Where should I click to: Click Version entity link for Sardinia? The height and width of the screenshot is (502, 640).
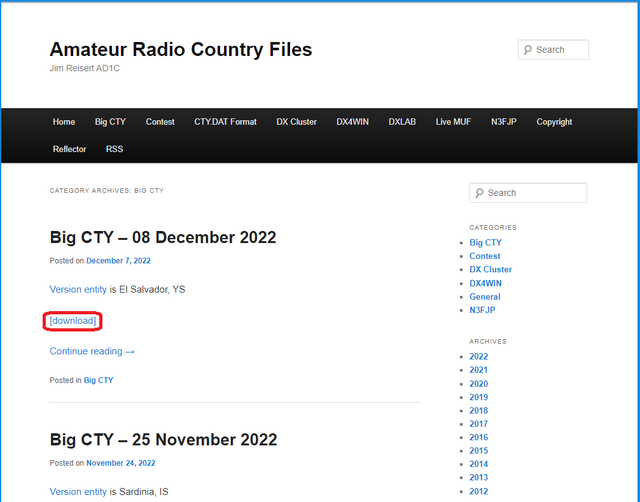coord(78,492)
